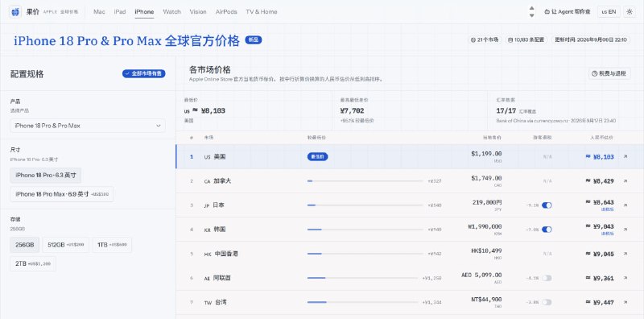Click the 21个市场 chip
Viewport: 644px width, 319px height.
pyautogui.click(x=485, y=40)
